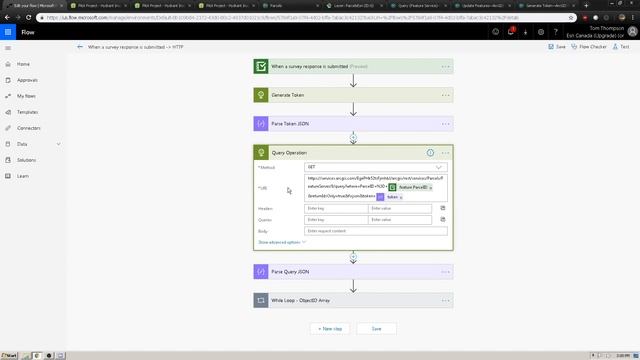Click into the URI field
640x360 pixels.
[376, 188]
